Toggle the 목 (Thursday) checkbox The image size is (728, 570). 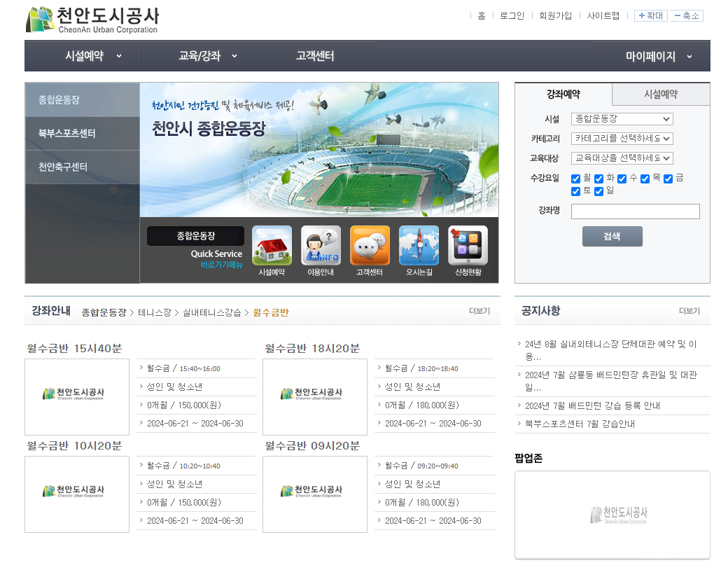tap(645, 179)
